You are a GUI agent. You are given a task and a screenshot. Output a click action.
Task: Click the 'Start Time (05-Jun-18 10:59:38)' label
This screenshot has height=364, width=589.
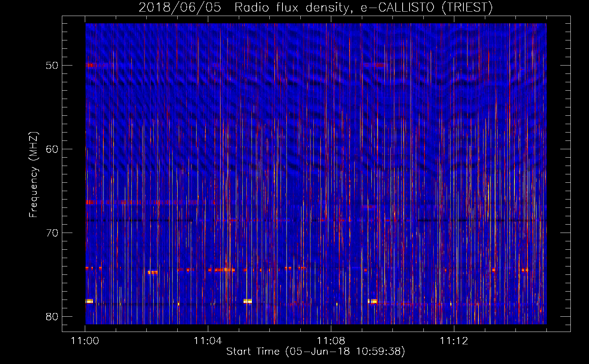[x=316, y=352]
